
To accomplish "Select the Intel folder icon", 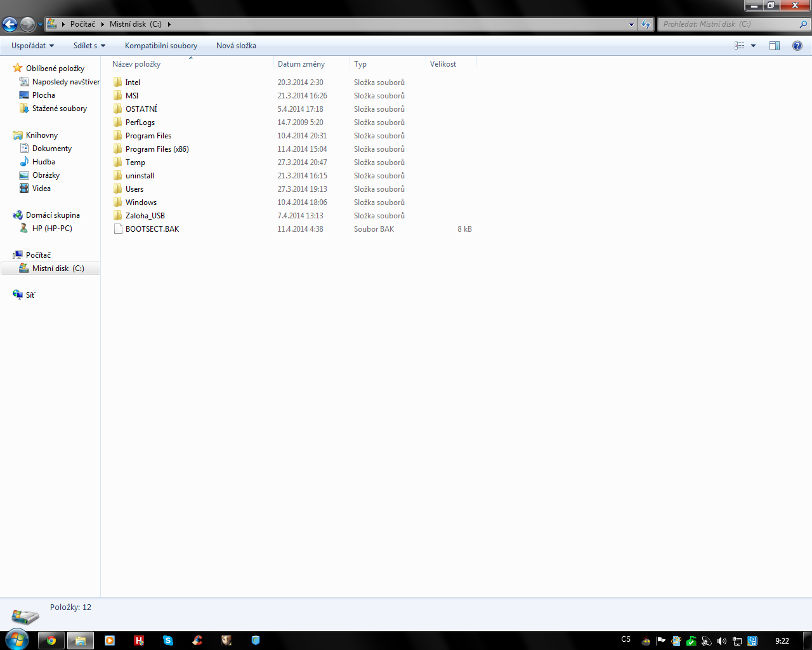I will tap(118, 82).
